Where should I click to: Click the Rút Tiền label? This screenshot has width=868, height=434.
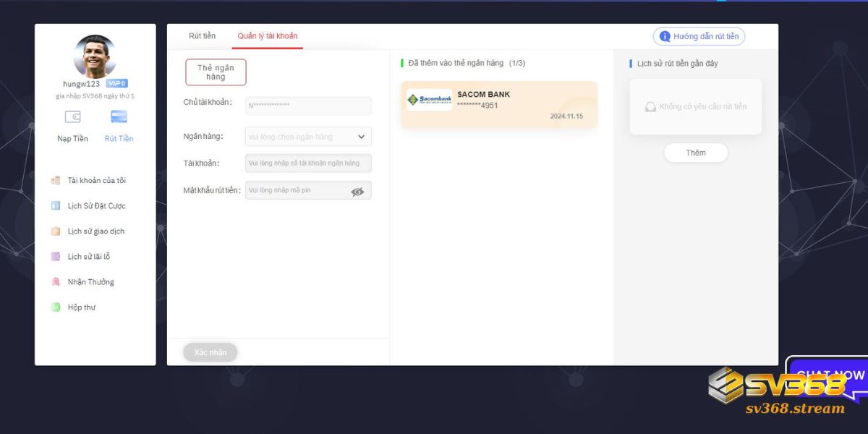tap(119, 139)
